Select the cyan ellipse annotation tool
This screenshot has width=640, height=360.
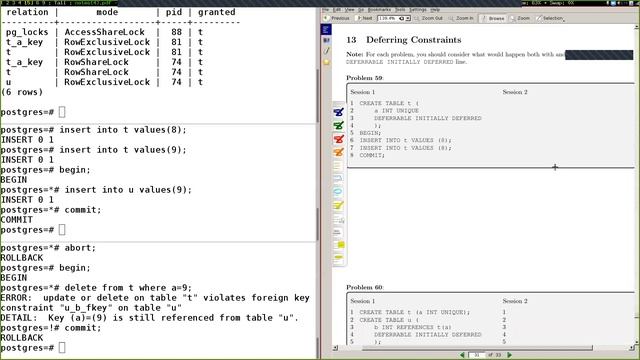pyautogui.click(x=338, y=192)
